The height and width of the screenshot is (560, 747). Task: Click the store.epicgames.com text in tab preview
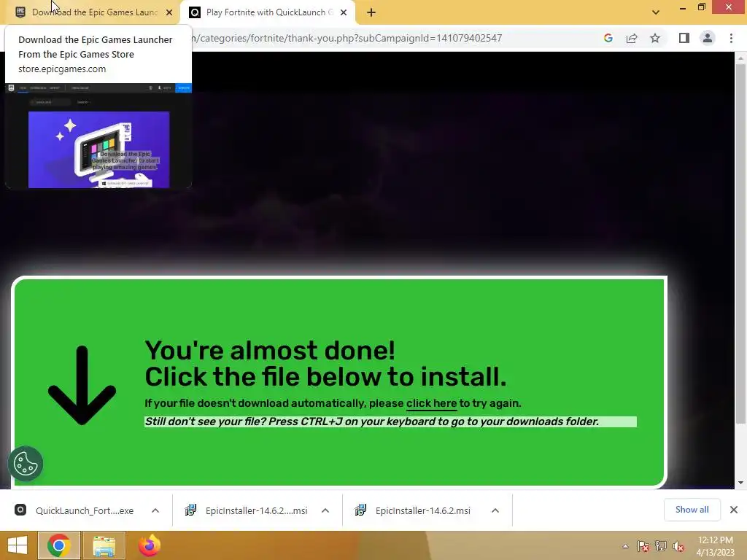(62, 69)
